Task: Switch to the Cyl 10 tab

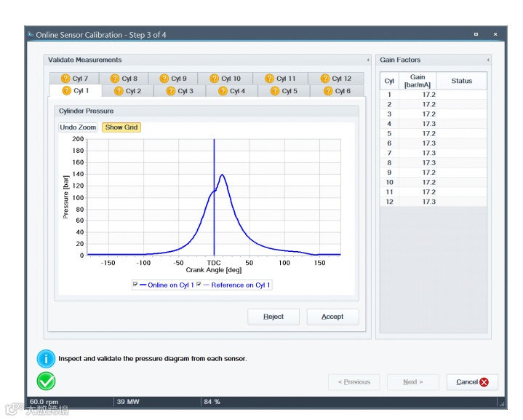Action: click(225, 79)
